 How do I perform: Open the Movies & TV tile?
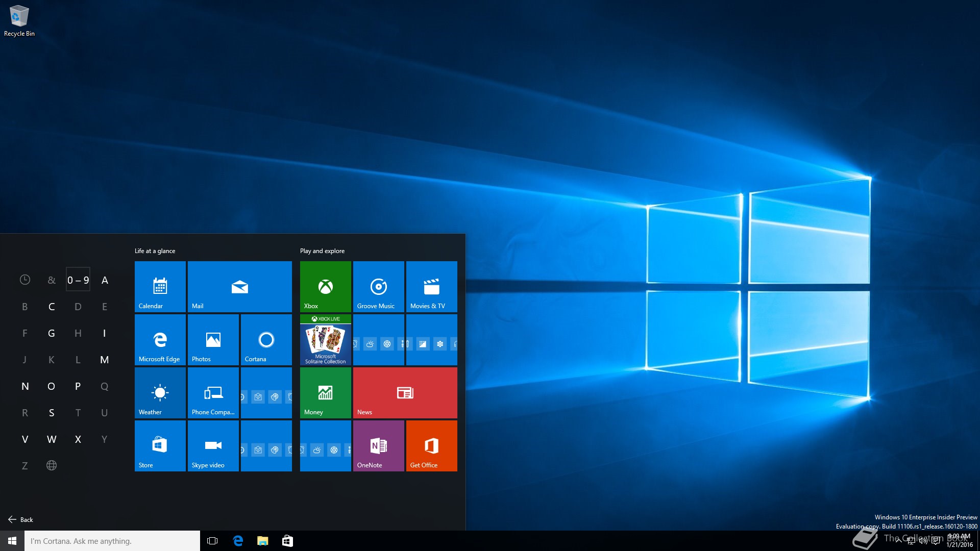click(x=431, y=286)
